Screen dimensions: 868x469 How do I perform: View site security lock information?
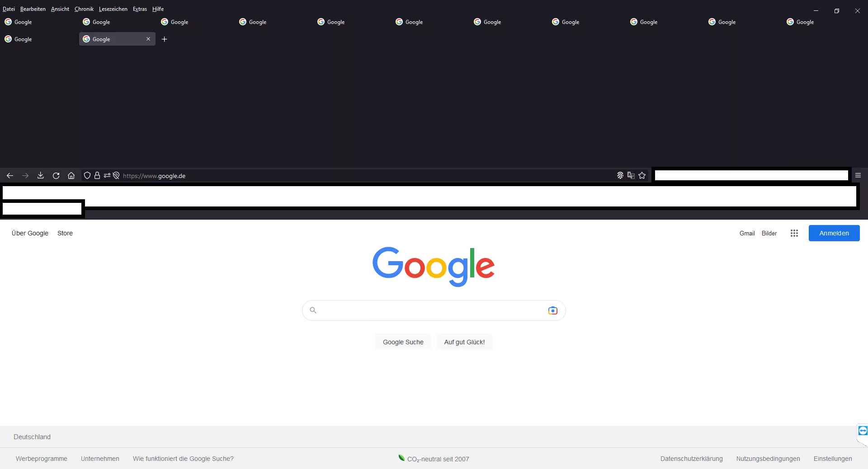tap(97, 176)
